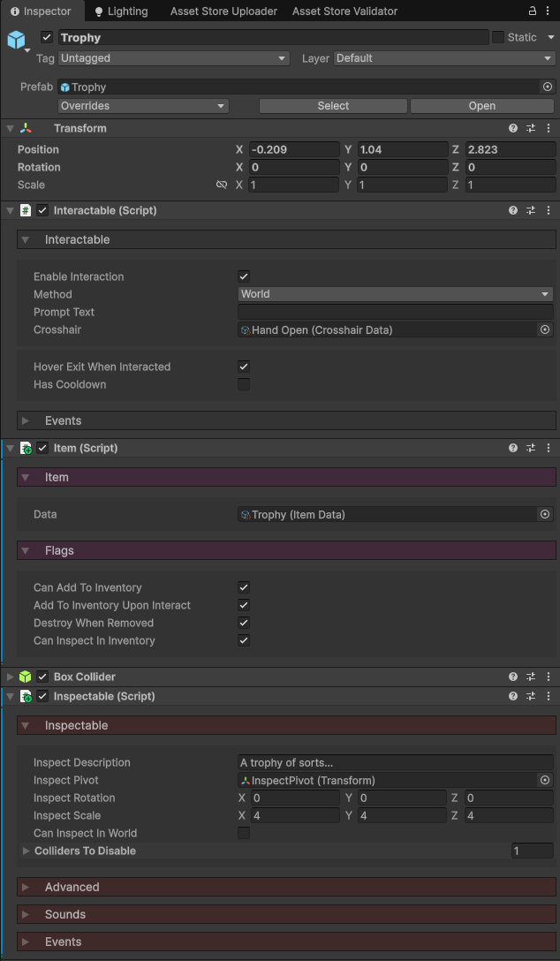This screenshot has width=560, height=961.
Task: Open Interactable script preset settings icon
Action: tap(531, 211)
